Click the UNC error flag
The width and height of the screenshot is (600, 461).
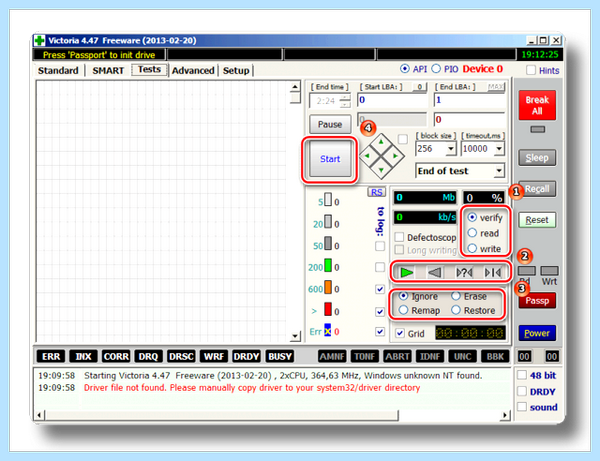tap(463, 357)
